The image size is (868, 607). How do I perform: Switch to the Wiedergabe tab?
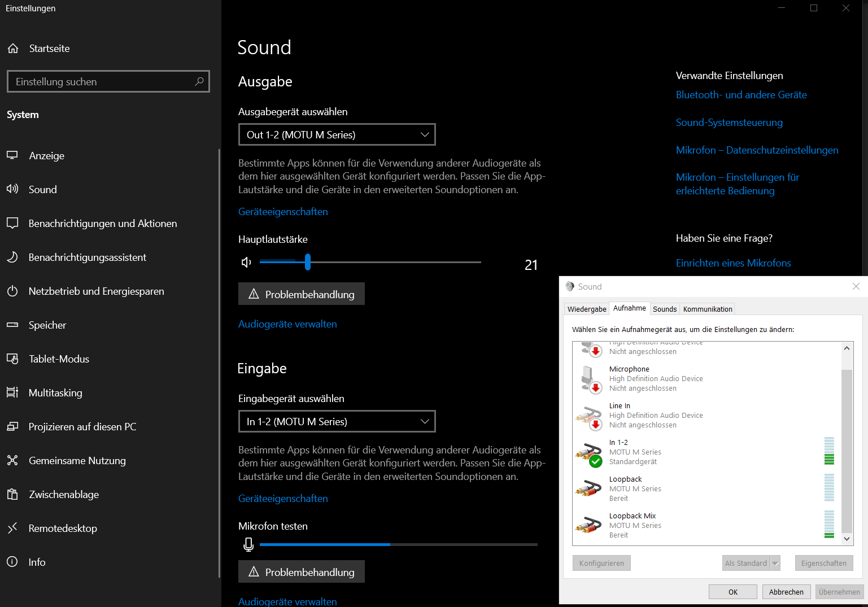587,309
